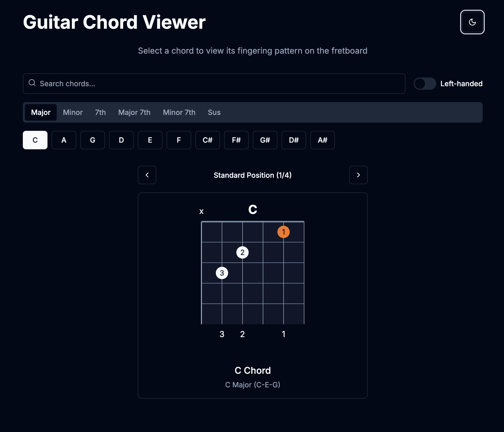
Task: Enable the Left-handed toggle
Action: tap(425, 83)
